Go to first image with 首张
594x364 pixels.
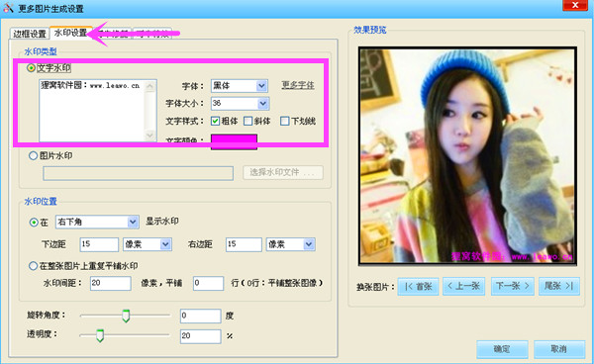coord(418,287)
